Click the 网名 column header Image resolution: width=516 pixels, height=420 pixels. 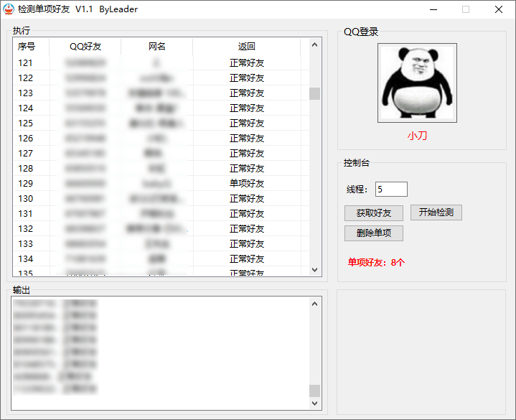(157, 47)
